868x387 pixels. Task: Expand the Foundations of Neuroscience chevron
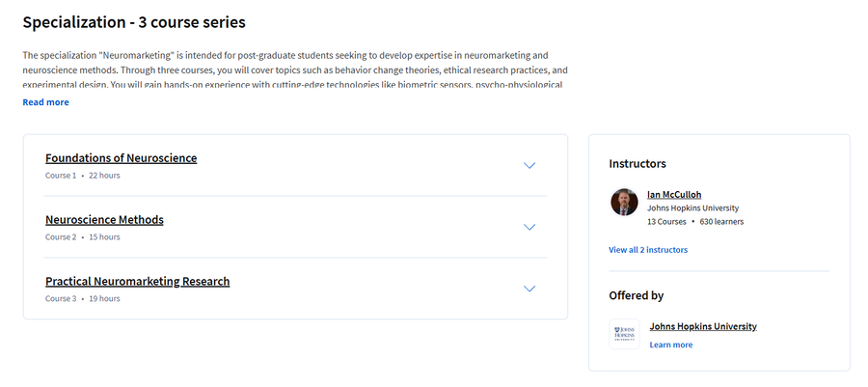(529, 166)
